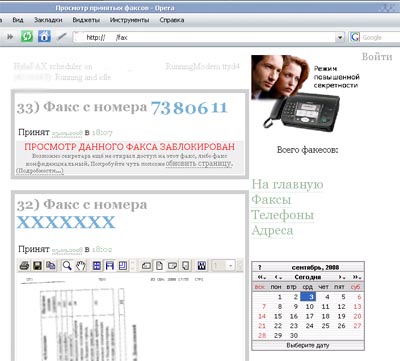Screen dimensions: 400x361
Task: Click the Войти login link
Action: tap(377, 57)
